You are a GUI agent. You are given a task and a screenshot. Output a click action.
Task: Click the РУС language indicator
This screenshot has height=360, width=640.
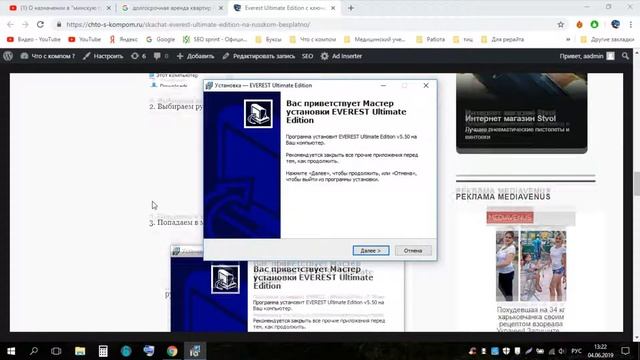576,351
